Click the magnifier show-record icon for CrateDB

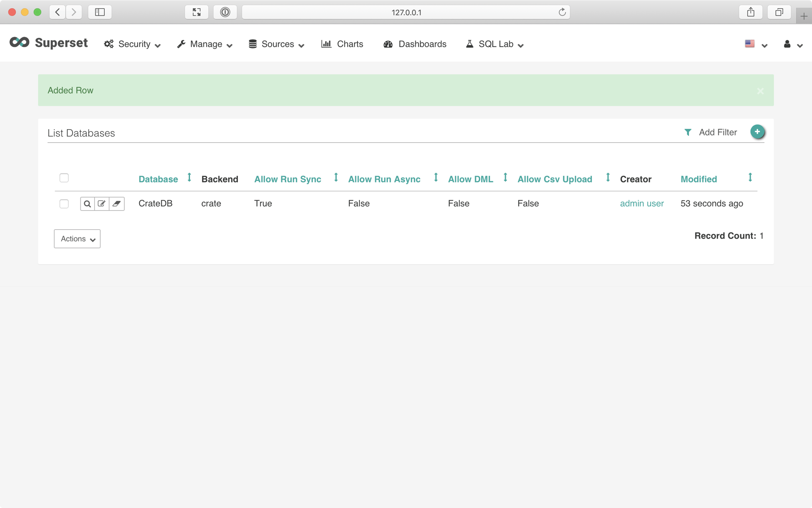point(87,204)
